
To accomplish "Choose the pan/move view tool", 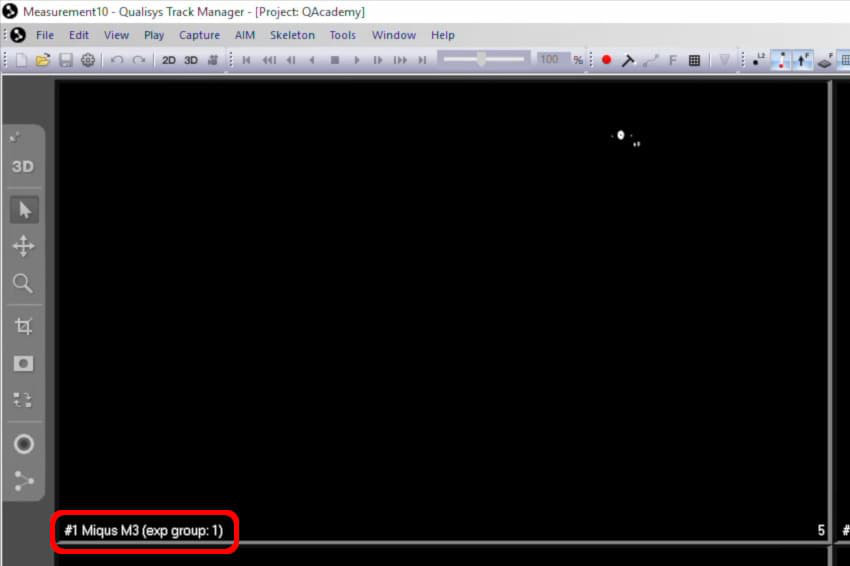I will tap(23, 246).
